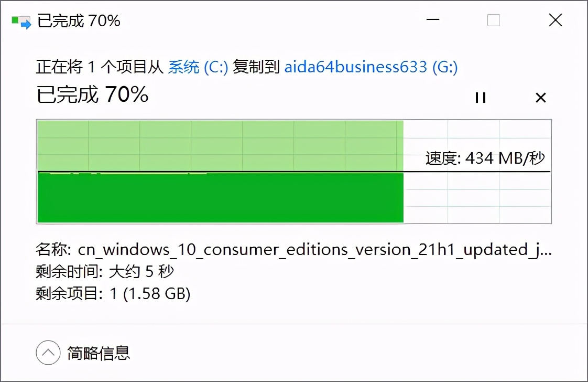Cancel the ongoing transfer with the small ×
Screen dimensions: 588x382
point(540,98)
